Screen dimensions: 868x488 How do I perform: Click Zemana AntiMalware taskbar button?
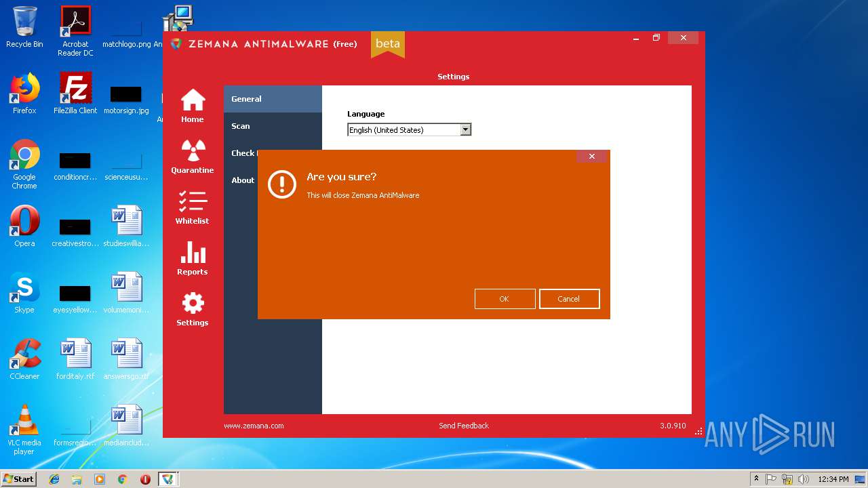point(167,479)
